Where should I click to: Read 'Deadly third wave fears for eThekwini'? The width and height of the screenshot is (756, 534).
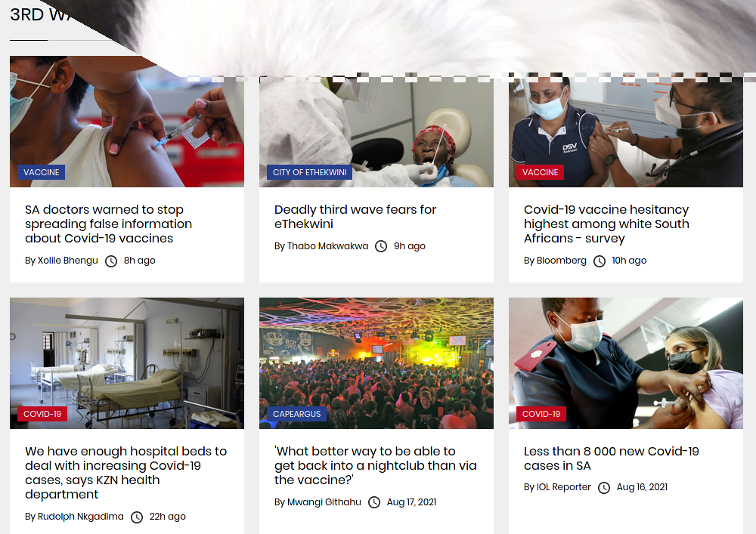tap(355, 217)
